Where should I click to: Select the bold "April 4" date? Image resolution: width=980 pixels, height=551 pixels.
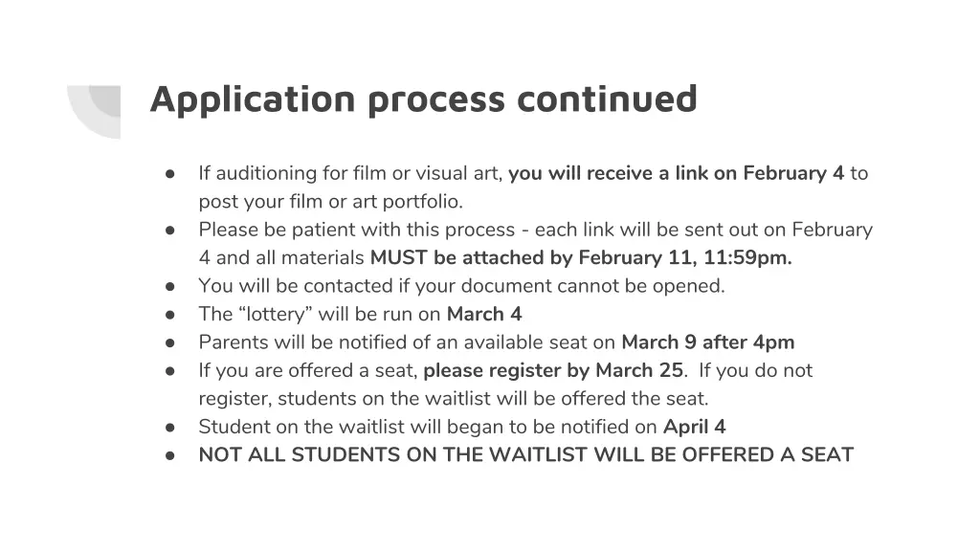click(x=695, y=427)
